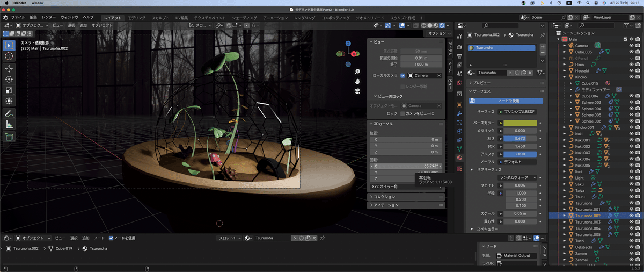The height and width of the screenshot is (272, 644).
Task: Toggle Main collection exclude checkbox
Action: coord(625,39)
